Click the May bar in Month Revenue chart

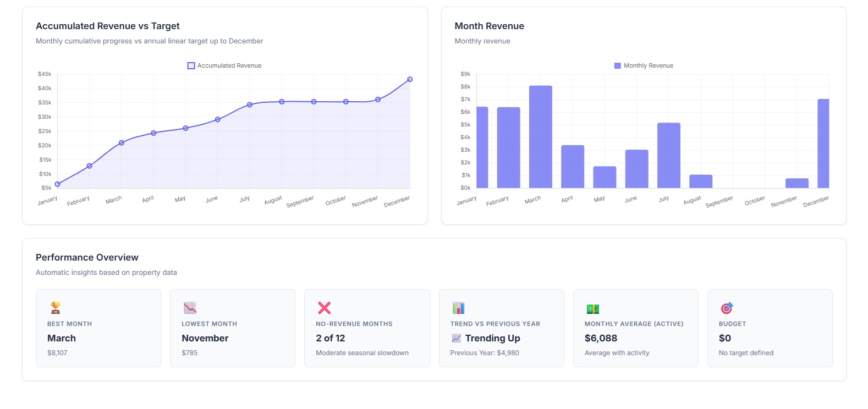coord(605,177)
